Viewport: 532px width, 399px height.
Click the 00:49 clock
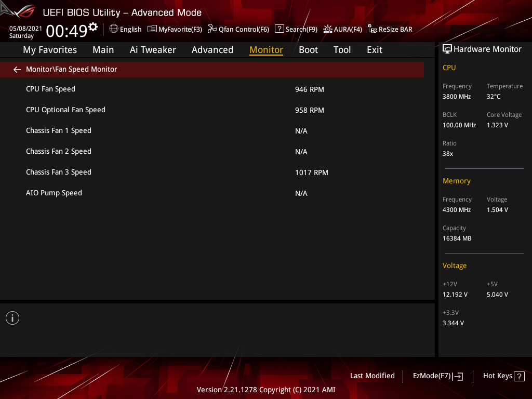pos(67,31)
